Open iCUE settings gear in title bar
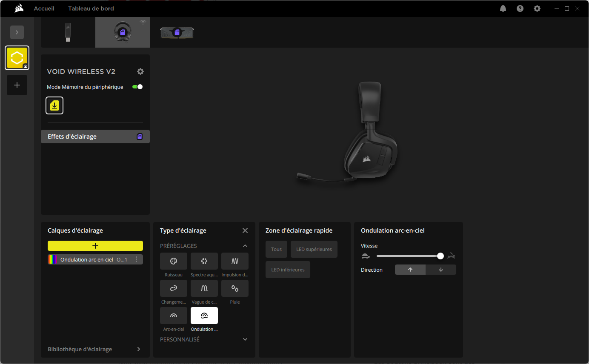 [537, 9]
